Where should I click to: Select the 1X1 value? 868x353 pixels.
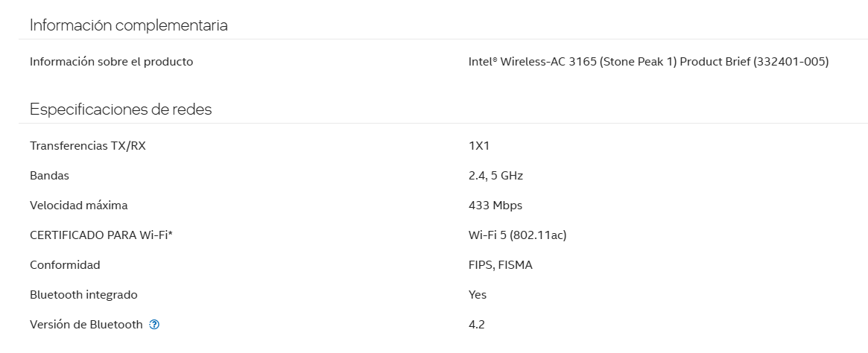pyautogui.click(x=478, y=146)
